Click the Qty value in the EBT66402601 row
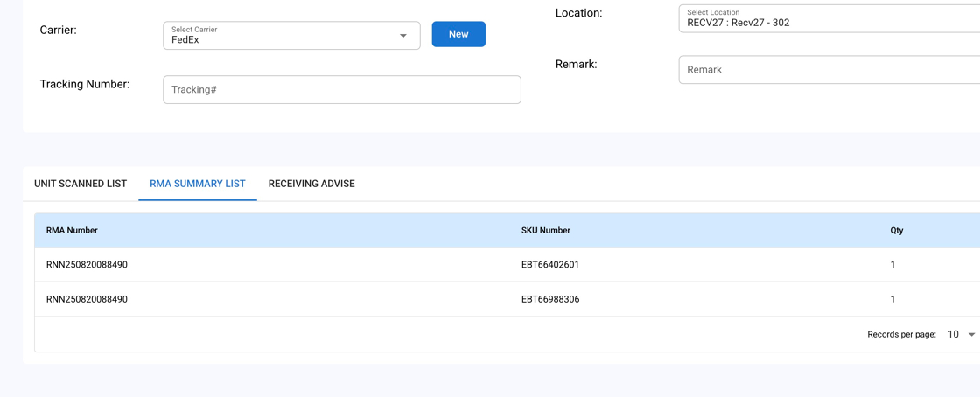980x397 pixels. (892, 265)
